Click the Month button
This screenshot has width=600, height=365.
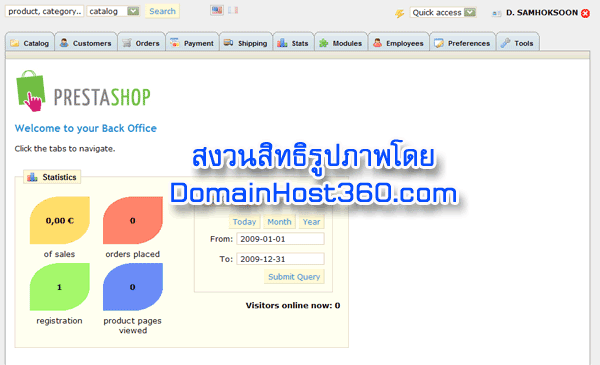pos(279,222)
